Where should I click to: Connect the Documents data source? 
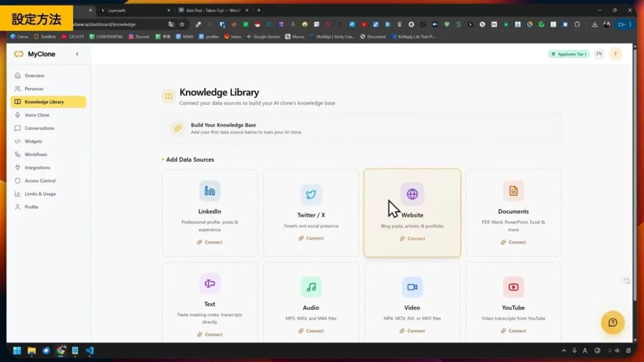pos(513,242)
